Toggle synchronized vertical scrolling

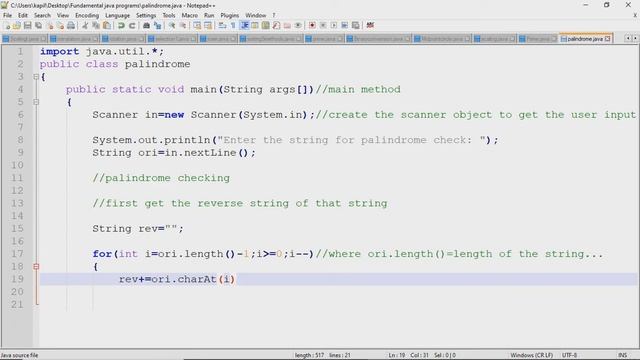tap(197, 25)
